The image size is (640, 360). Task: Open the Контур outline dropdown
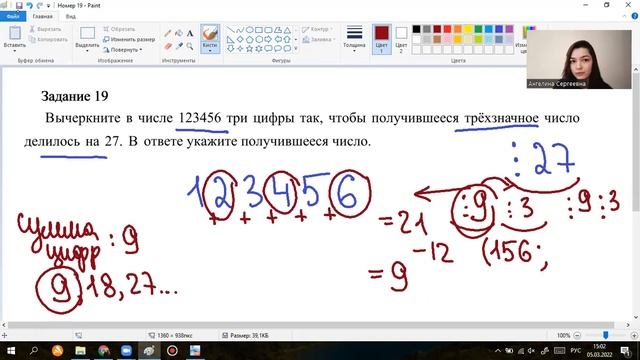(318, 29)
